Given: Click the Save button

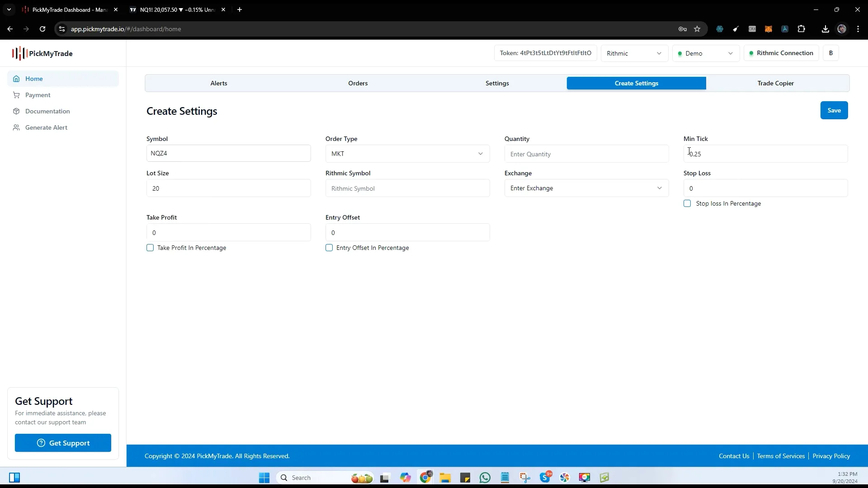Looking at the screenshot, I should pyautogui.click(x=834, y=110).
